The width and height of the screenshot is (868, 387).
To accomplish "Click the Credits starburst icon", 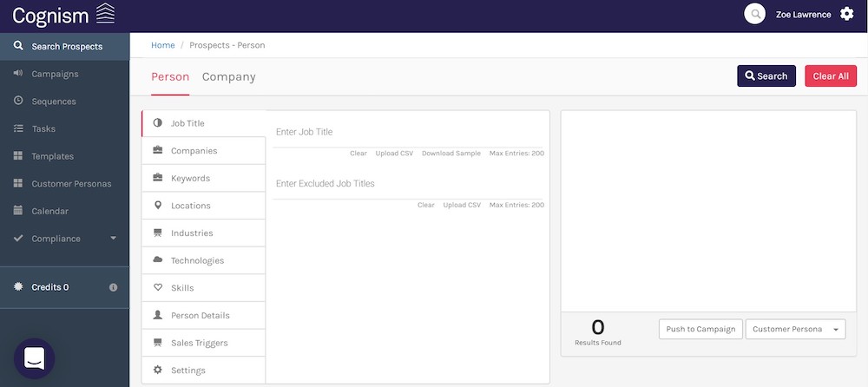I will coord(18,287).
